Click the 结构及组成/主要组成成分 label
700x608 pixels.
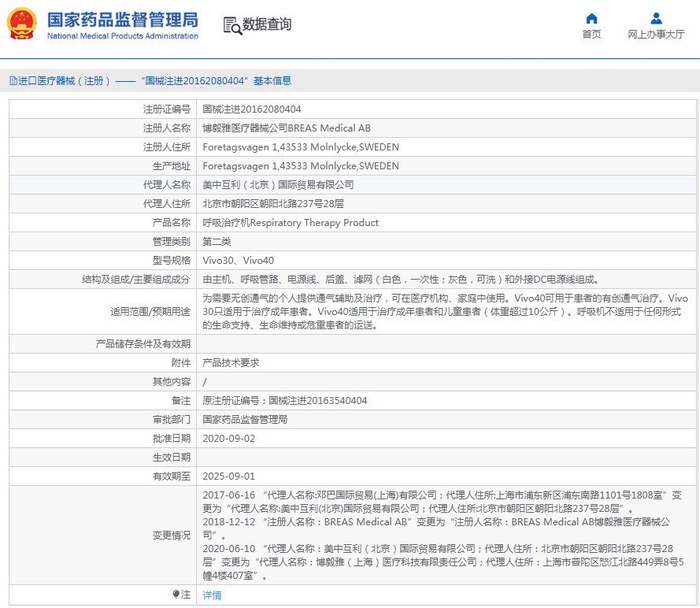pyautogui.click(x=136, y=280)
